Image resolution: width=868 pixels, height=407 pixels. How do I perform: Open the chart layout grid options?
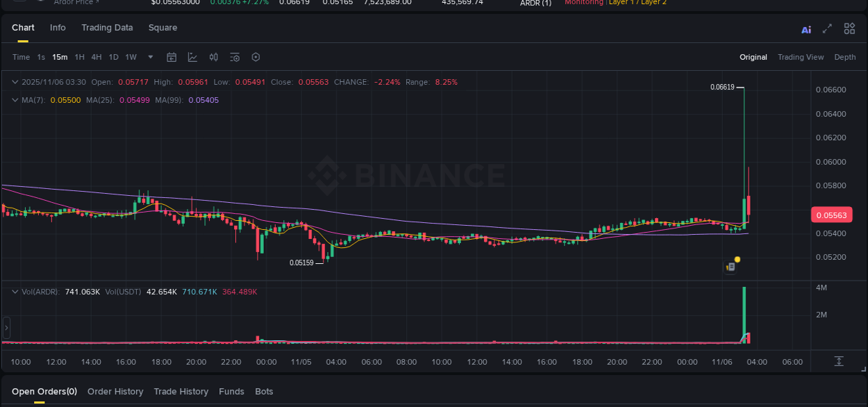point(849,28)
